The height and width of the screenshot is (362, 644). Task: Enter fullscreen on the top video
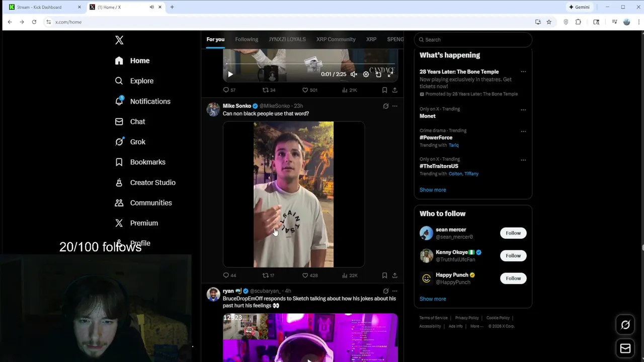(x=390, y=74)
